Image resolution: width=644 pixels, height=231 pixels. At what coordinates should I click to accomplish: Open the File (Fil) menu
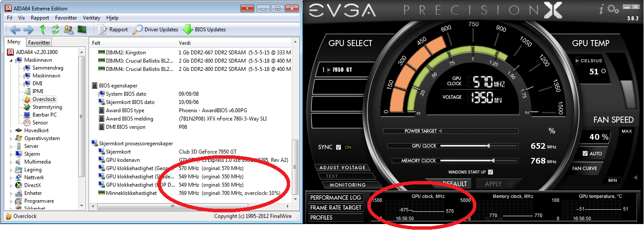pos(10,18)
